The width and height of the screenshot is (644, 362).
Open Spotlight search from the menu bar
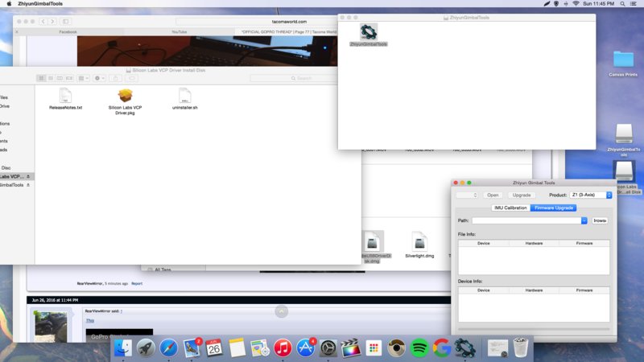pos(622,4)
